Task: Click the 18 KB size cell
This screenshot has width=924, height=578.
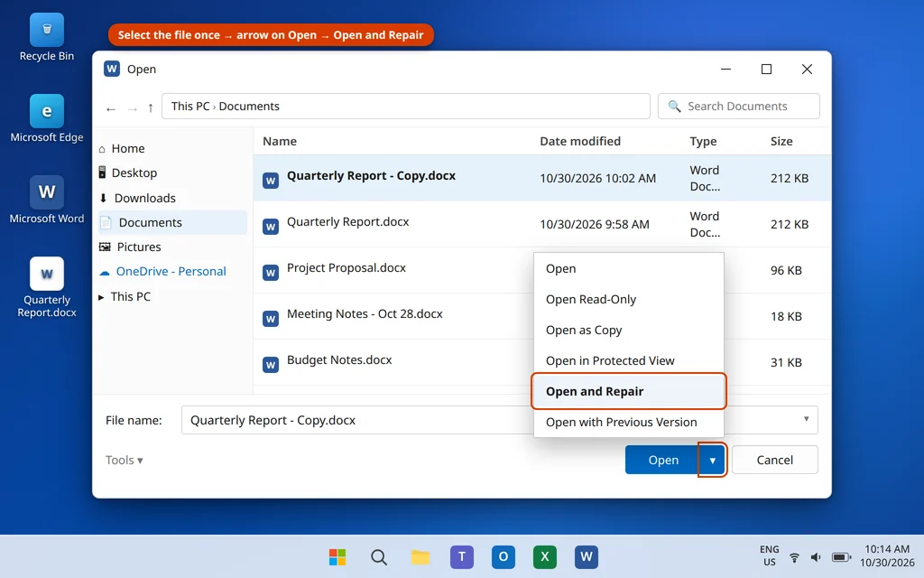Action: pyautogui.click(x=786, y=316)
